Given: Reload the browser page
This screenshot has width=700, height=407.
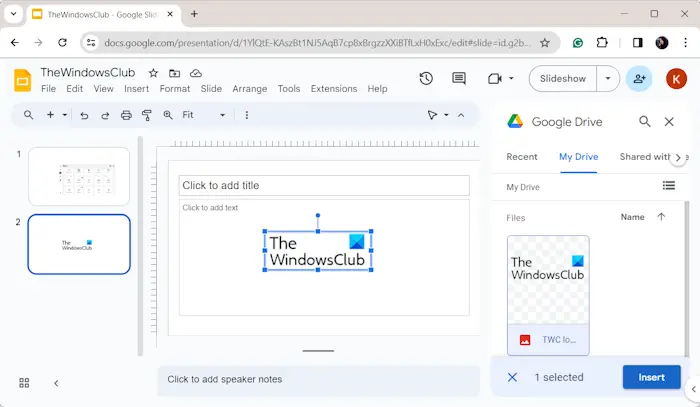Looking at the screenshot, I should [62, 42].
